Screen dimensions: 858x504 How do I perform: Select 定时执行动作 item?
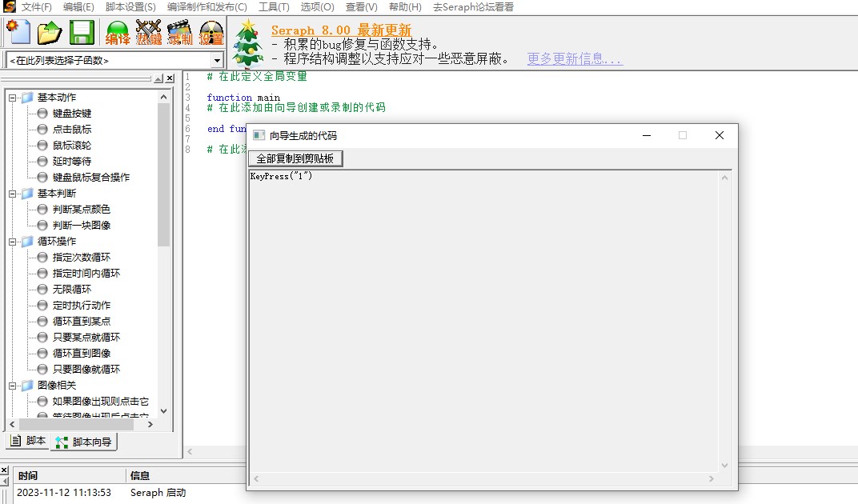(81, 306)
